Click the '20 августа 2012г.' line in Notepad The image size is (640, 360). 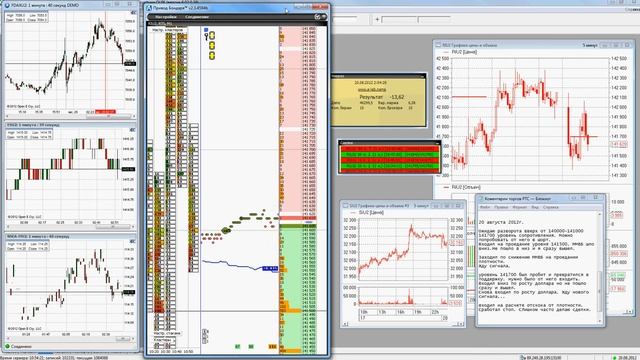(x=500, y=223)
